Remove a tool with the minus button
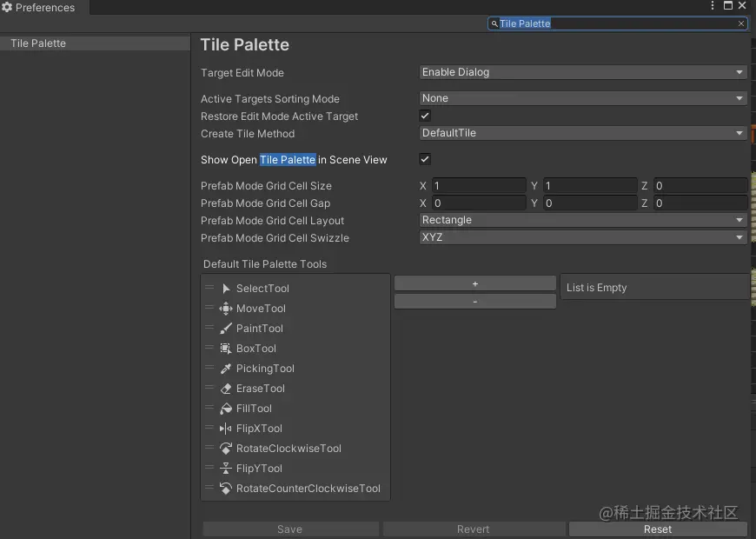The width and height of the screenshot is (756, 539). (475, 302)
